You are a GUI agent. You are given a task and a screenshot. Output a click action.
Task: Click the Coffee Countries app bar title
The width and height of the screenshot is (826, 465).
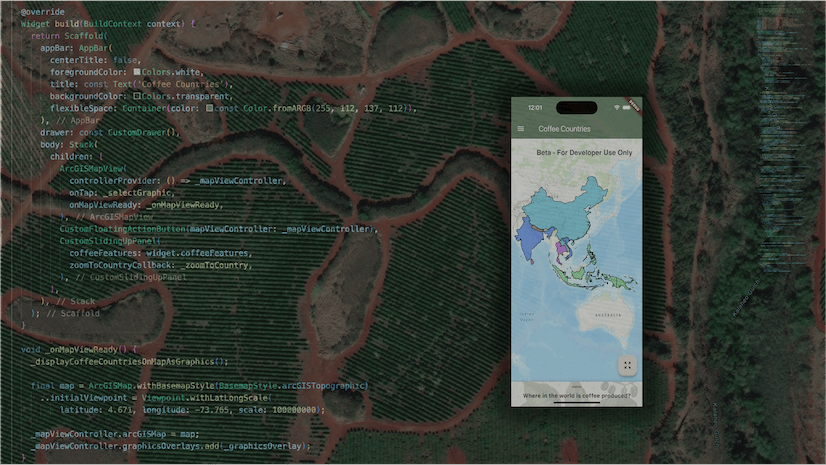pos(564,129)
